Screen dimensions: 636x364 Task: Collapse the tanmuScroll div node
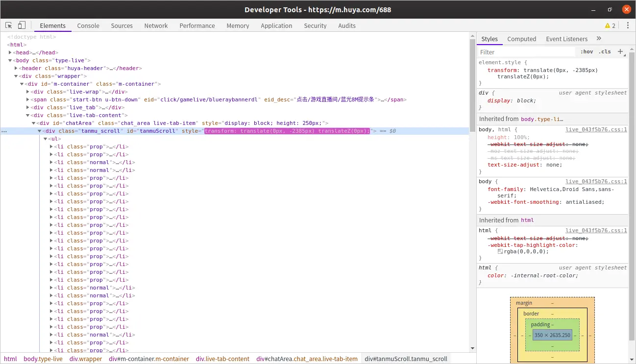[40, 131]
